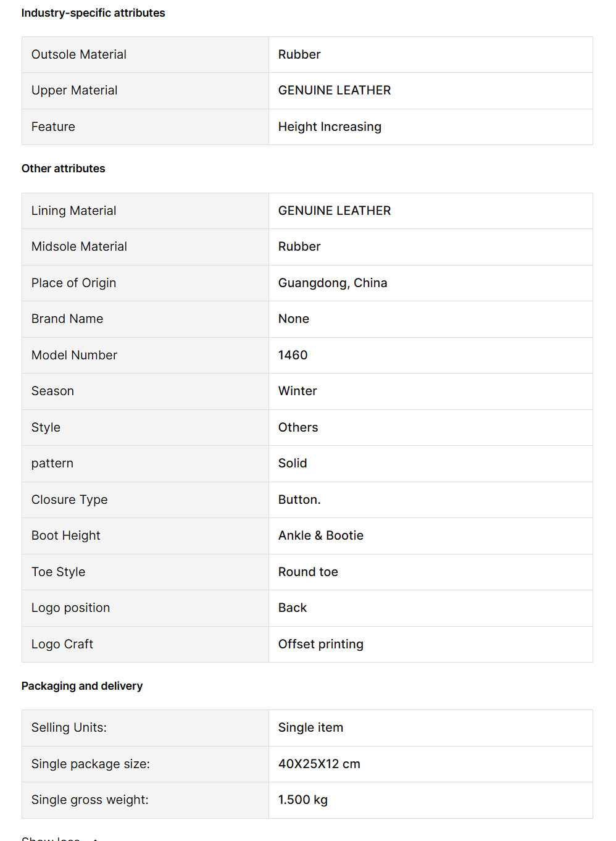Collapse attributes with the Show less link
The image size is (616, 841).
click(x=51, y=839)
